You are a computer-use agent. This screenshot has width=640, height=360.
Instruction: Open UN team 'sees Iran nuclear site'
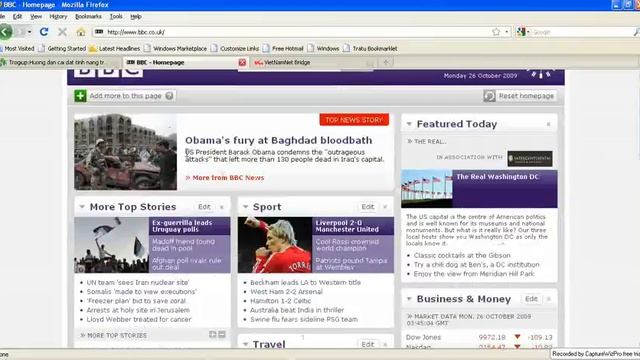click(138, 282)
